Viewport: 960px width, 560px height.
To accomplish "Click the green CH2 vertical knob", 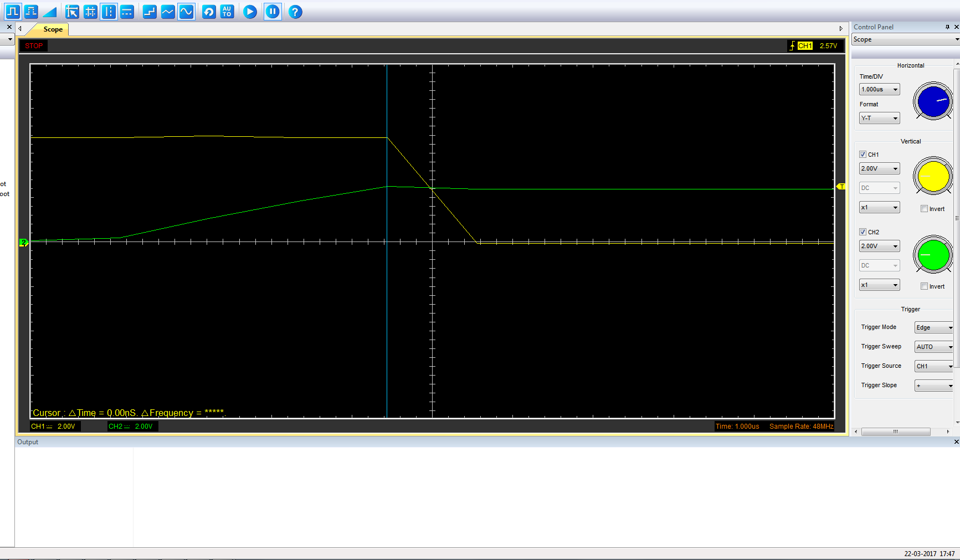I will [933, 254].
